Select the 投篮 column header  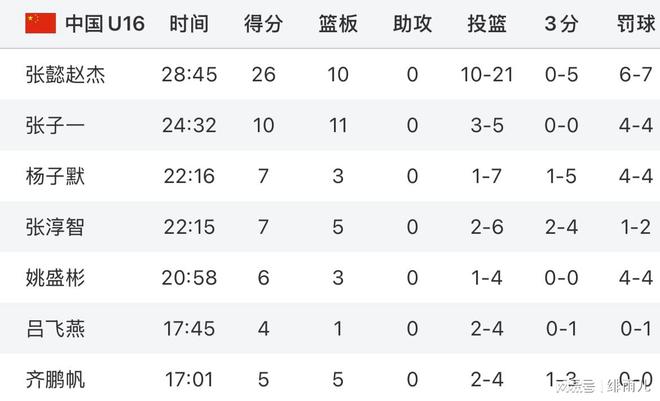487,24
